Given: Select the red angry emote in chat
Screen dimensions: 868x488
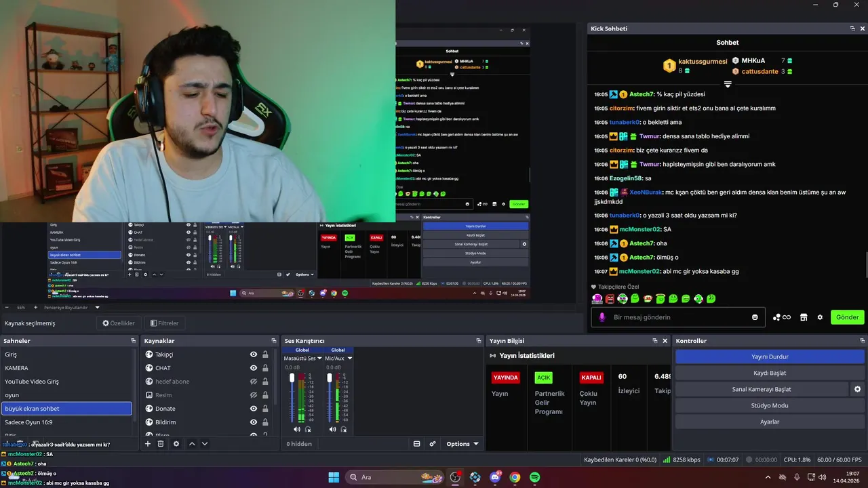Looking at the screenshot, I should pos(610,299).
